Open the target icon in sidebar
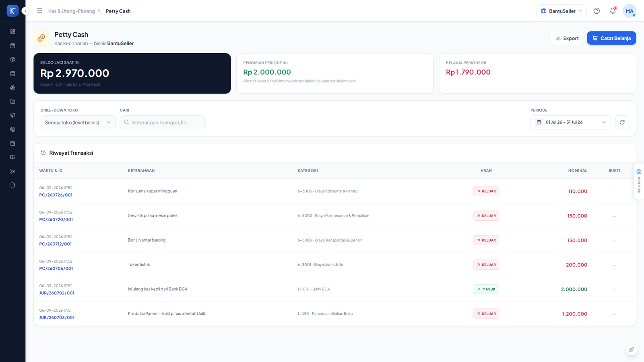The height and width of the screenshot is (362, 644). (x=12, y=129)
